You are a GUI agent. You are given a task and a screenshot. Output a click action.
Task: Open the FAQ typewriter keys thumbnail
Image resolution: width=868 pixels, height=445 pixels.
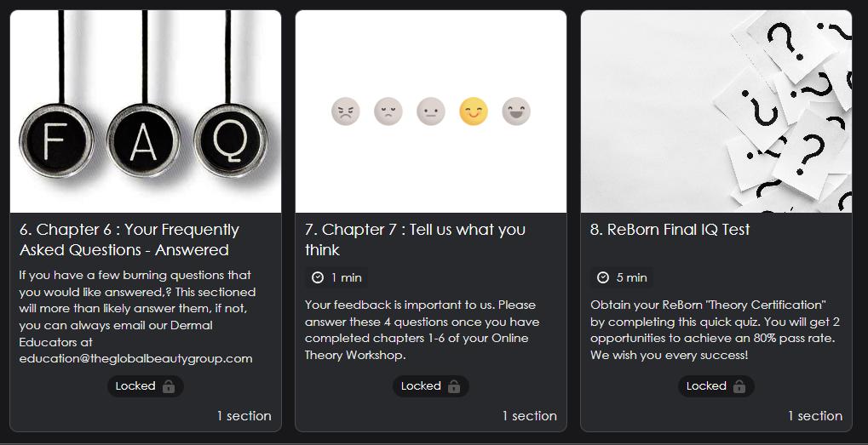click(x=146, y=111)
